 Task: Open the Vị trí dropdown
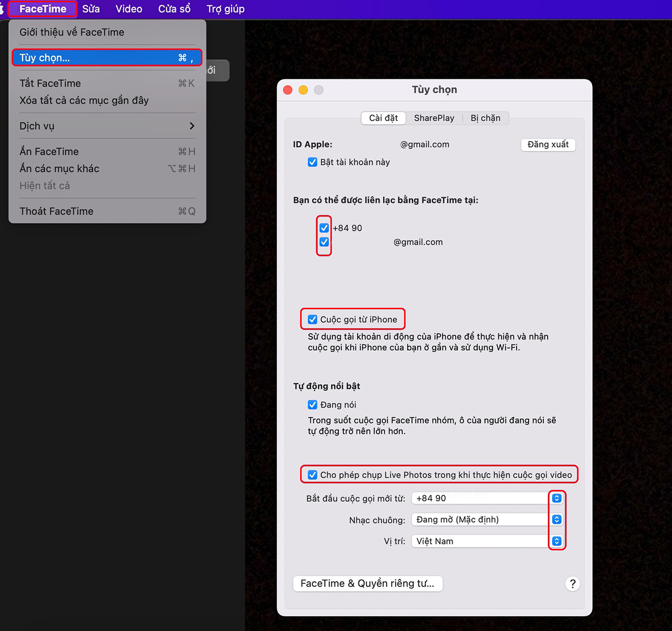[x=487, y=541]
